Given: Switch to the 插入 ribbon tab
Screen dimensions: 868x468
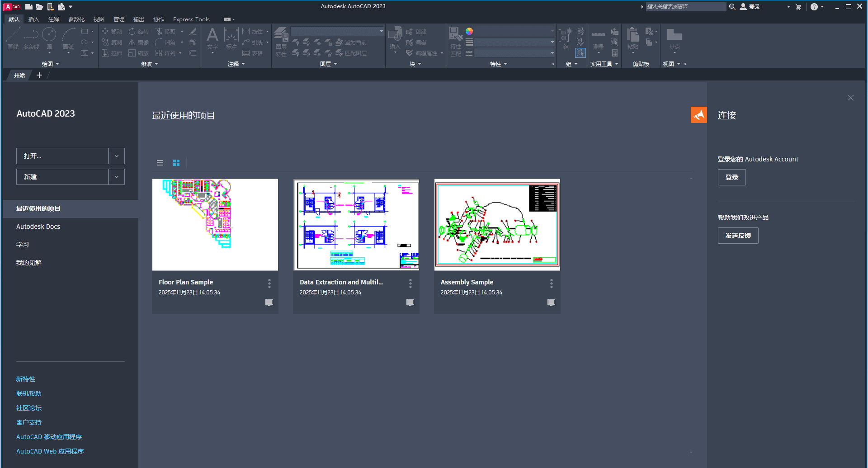Looking at the screenshot, I should tap(34, 19).
